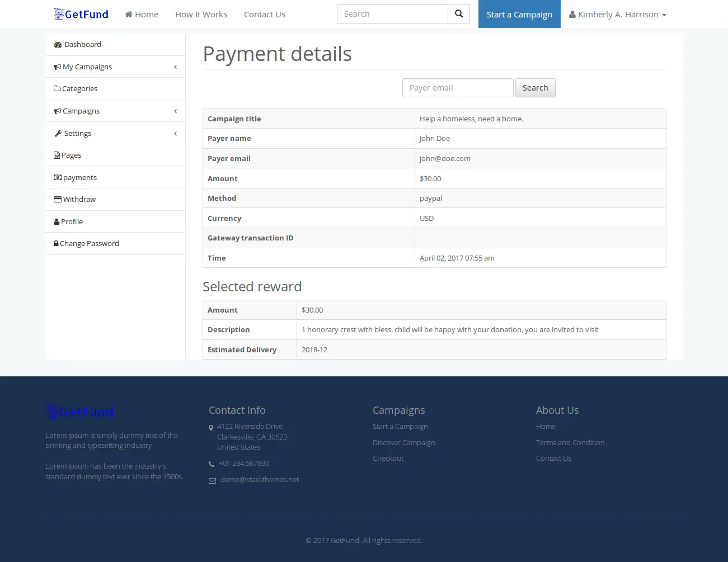Select Pages in the sidebar menu

pyautogui.click(x=115, y=155)
